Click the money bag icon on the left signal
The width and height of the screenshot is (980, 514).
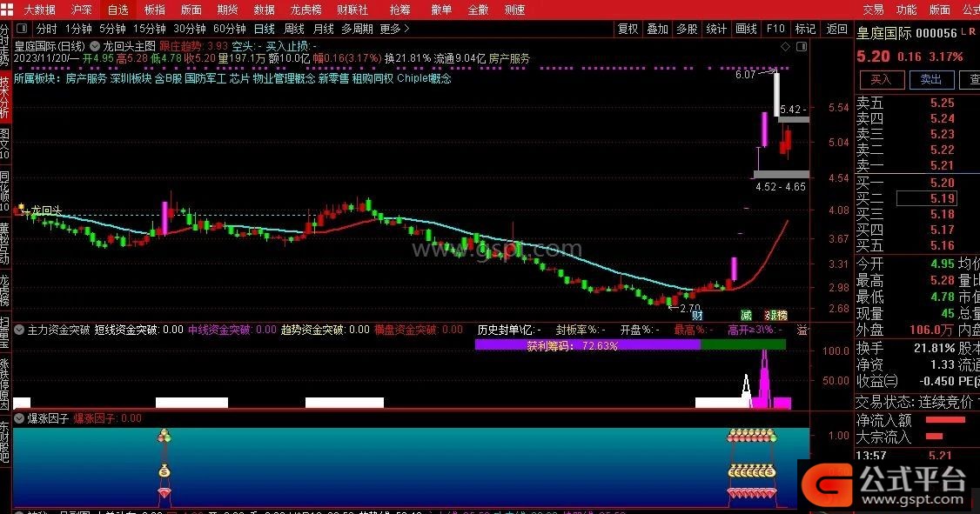click(164, 471)
